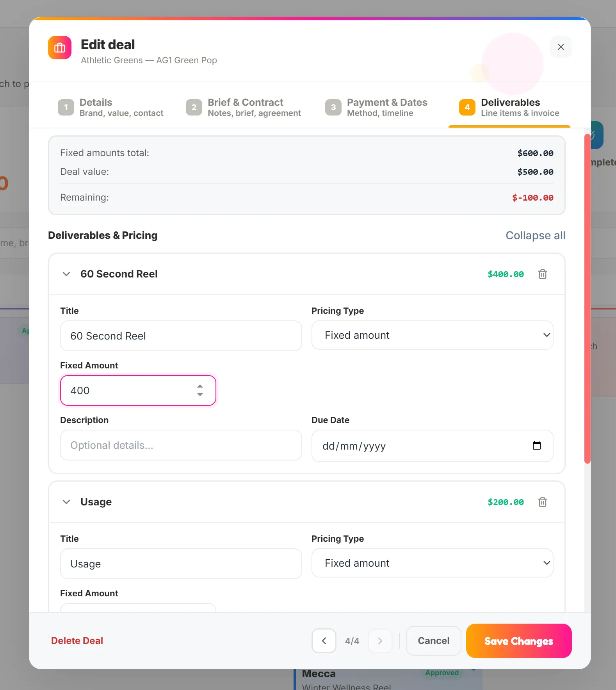
Task: Click the Delete Deal link
Action: pyautogui.click(x=77, y=641)
